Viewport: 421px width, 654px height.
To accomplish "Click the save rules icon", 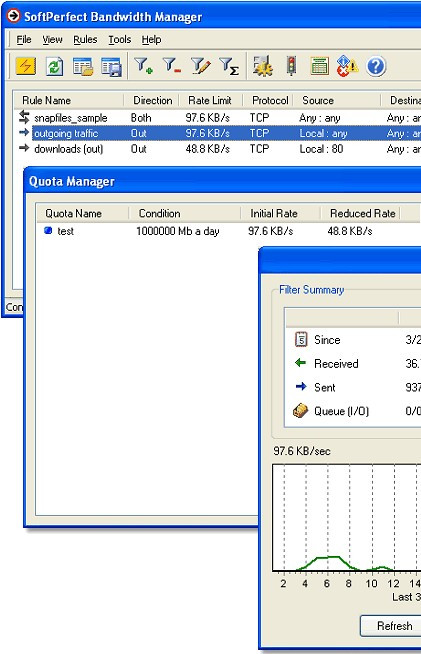I will coord(111,67).
